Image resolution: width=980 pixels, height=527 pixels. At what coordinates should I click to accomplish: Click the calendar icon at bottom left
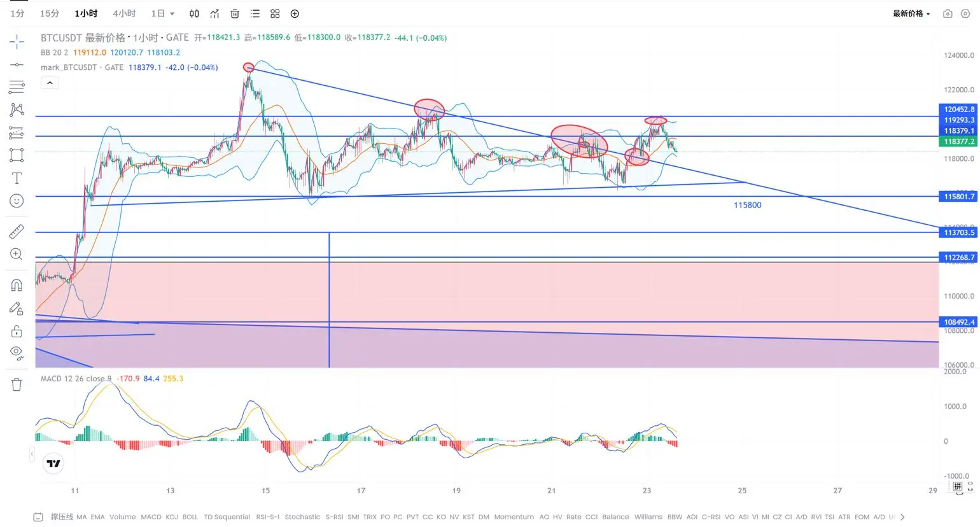(38, 517)
